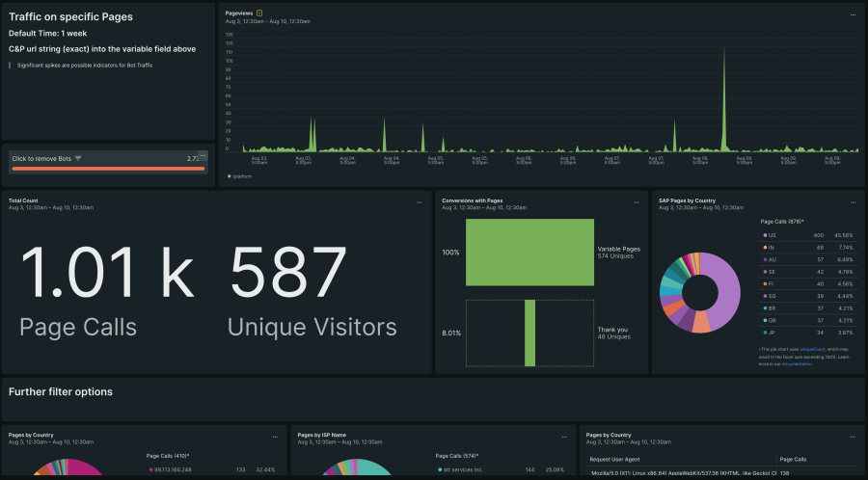Select the Variable Pages funnel bar
The width and height of the screenshot is (868, 480).
point(529,253)
